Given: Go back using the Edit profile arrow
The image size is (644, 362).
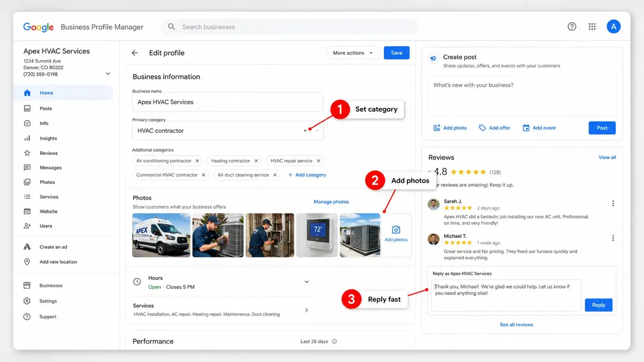Looking at the screenshot, I should tap(135, 53).
